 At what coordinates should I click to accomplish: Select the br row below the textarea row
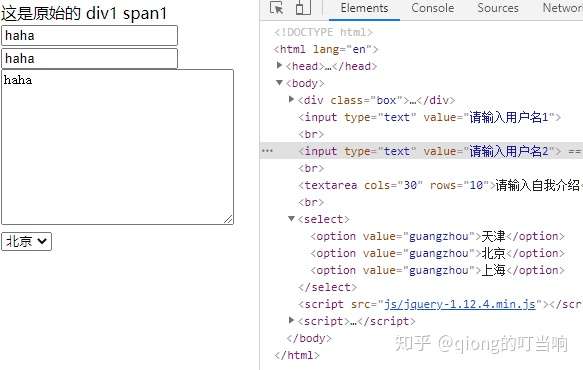[x=311, y=202]
